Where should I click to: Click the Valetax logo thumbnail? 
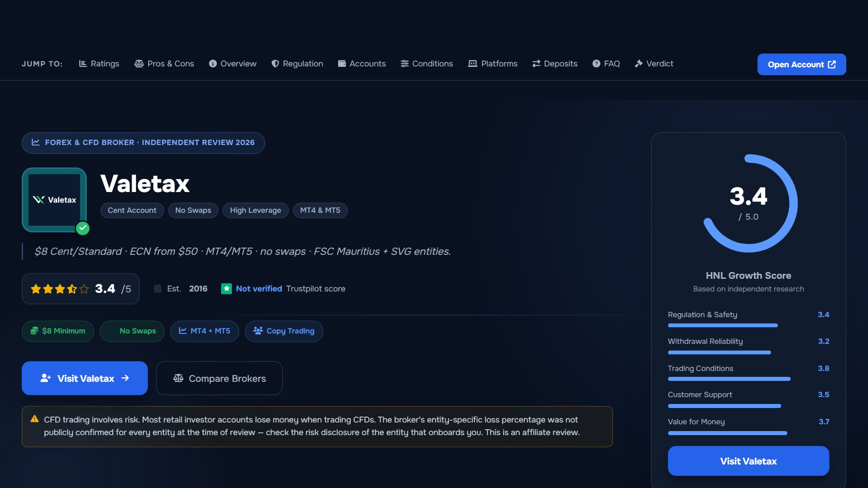[x=54, y=200]
